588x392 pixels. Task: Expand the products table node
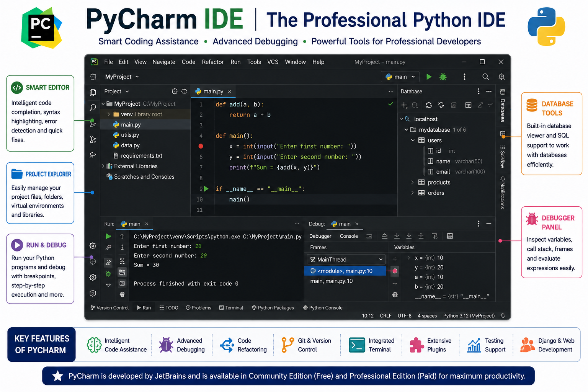(412, 183)
